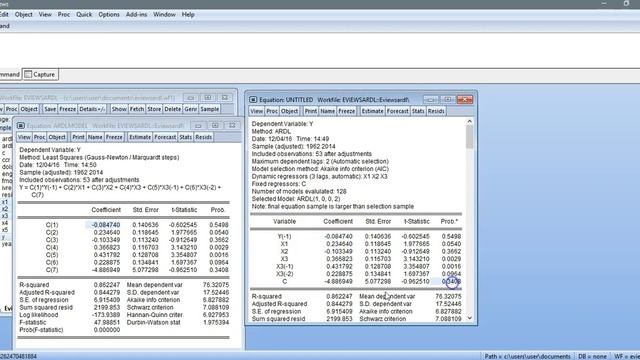Click Forecast in UNTITLED equation window
Screen dimensions: 640x360
[x=398, y=111]
